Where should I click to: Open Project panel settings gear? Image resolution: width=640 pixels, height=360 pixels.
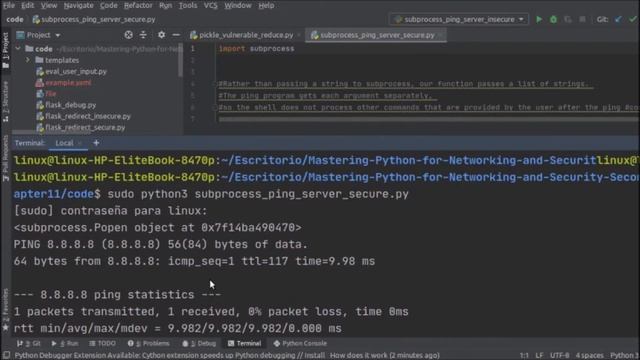pos(162,35)
